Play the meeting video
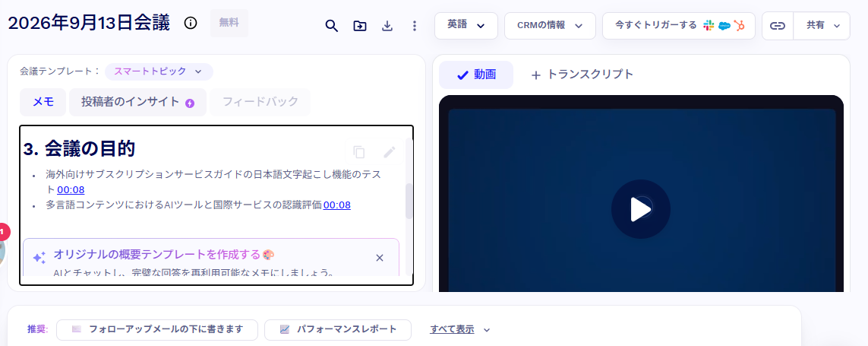The image size is (868, 346). pyautogui.click(x=640, y=209)
